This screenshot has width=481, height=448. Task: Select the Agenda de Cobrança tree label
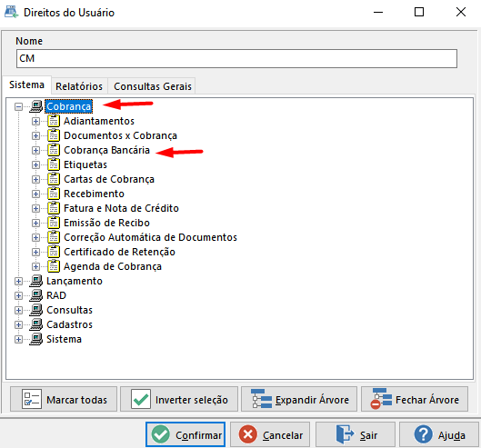pyautogui.click(x=113, y=266)
